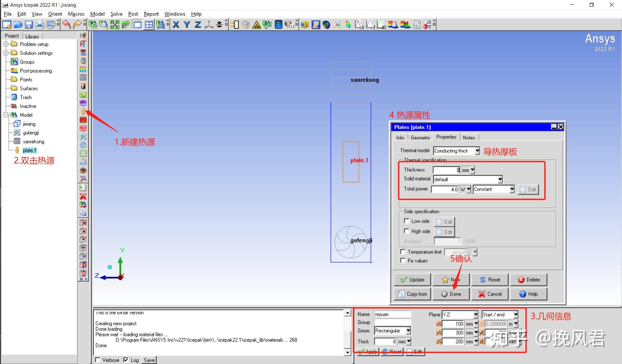Collapse the Model tree node
Viewport: 622px width, 364px height.
point(6,115)
